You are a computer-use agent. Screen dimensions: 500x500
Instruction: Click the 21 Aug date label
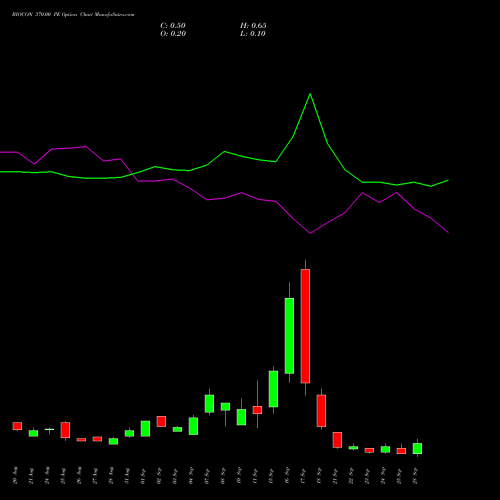[31, 475]
